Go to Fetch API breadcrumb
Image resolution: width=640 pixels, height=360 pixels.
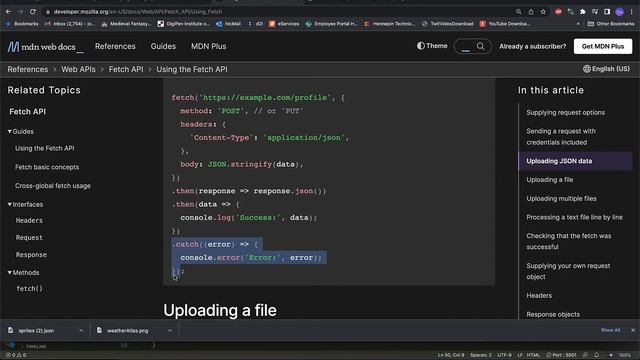[126, 69]
